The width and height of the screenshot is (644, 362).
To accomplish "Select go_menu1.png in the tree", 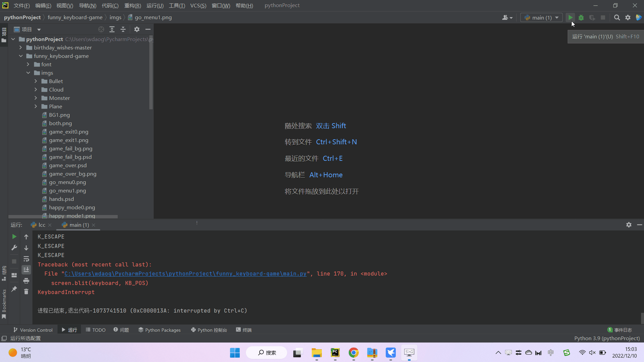I will tap(67, 190).
